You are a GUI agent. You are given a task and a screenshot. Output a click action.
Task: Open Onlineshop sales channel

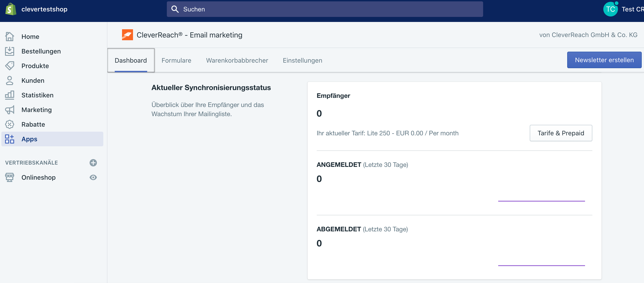tap(38, 177)
